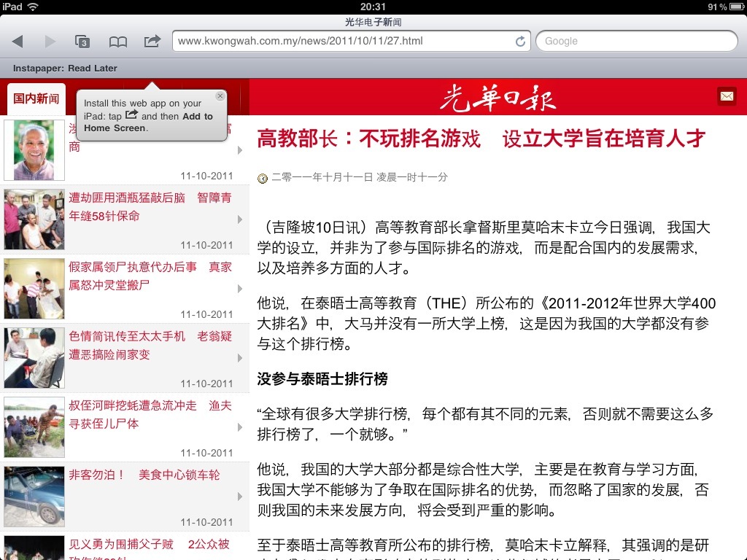This screenshot has height=560, width=747.
Task: Tap article title 高教部长：不玩排名游戏
Action: 481,139
